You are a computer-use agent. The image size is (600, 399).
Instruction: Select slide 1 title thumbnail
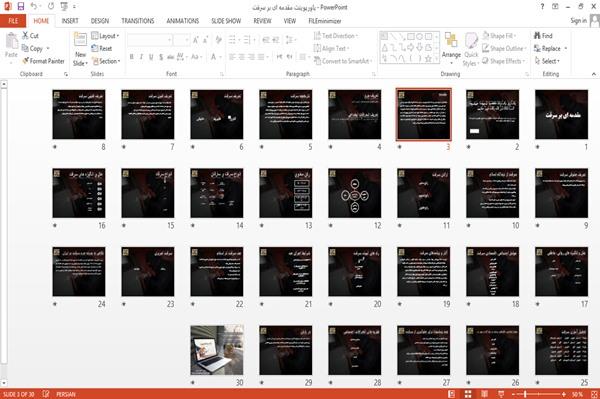(x=561, y=114)
